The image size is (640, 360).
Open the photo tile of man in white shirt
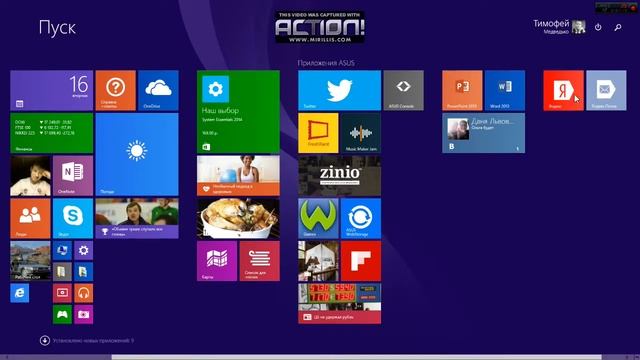click(x=30, y=176)
